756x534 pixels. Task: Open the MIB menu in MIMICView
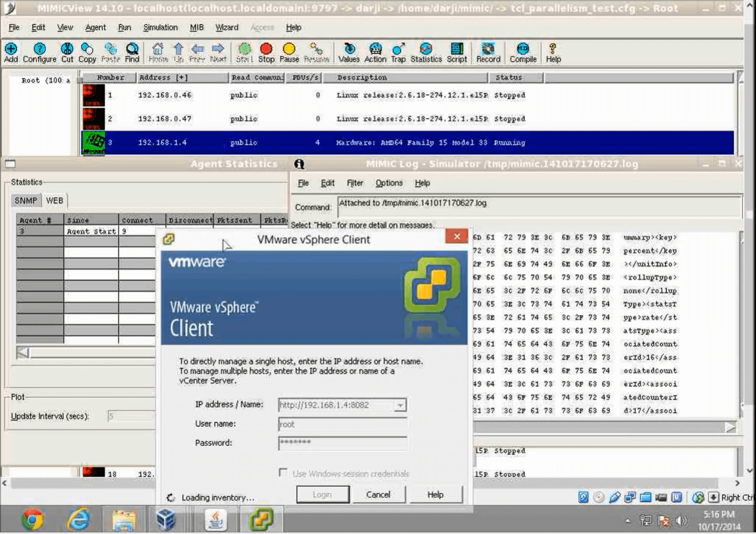click(197, 27)
